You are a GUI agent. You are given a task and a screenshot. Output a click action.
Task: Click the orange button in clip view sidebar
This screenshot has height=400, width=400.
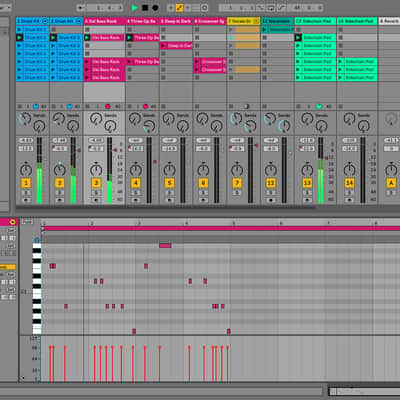click(8, 267)
